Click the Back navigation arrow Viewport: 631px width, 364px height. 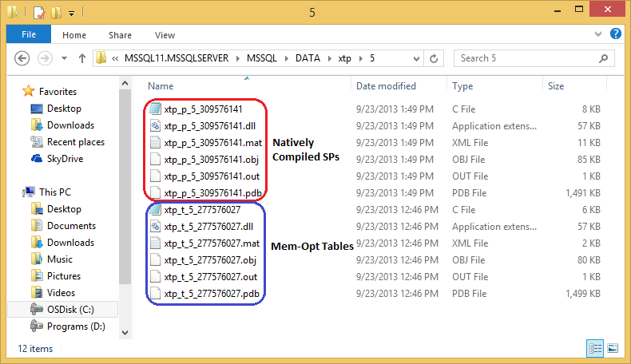[22, 58]
